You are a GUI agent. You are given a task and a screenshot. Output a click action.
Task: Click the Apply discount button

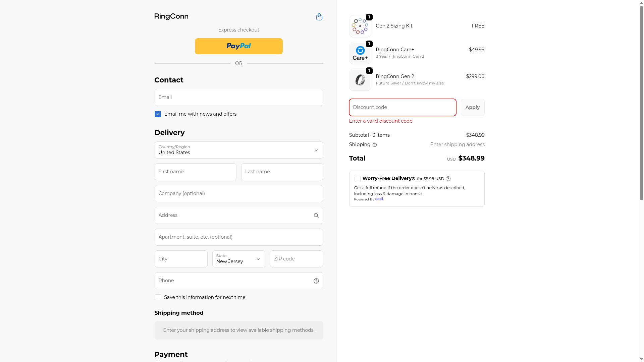(x=472, y=108)
